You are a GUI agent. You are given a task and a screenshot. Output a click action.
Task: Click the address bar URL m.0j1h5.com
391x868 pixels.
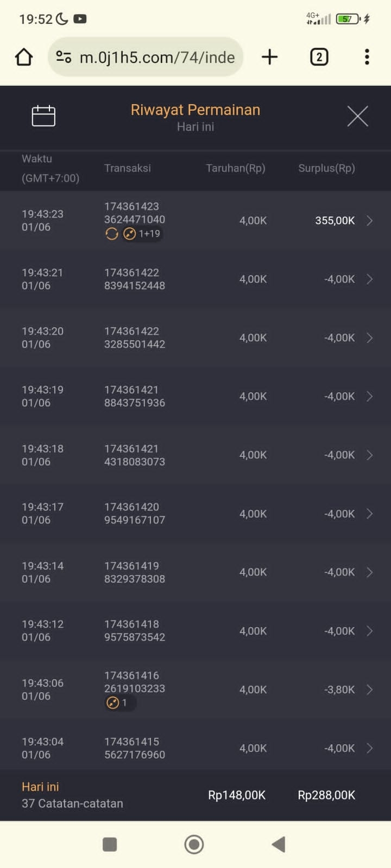click(x=157, y=57)
